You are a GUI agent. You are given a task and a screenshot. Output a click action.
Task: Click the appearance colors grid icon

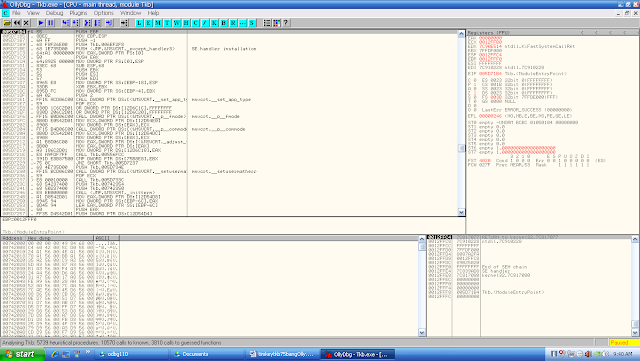pos(276,23)
